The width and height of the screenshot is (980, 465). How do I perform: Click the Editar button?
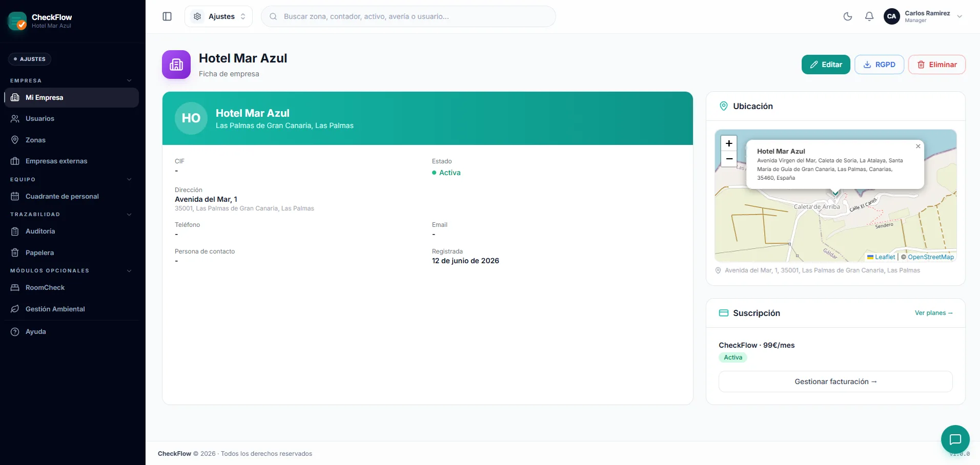[x=826, y=65]
